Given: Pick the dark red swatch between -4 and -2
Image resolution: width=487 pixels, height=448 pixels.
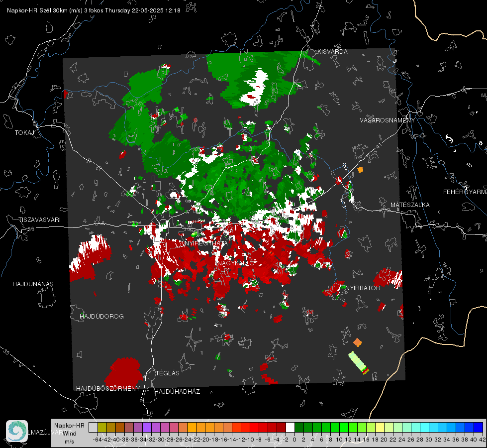Looking at the screenshot, I should click(281, 427).
